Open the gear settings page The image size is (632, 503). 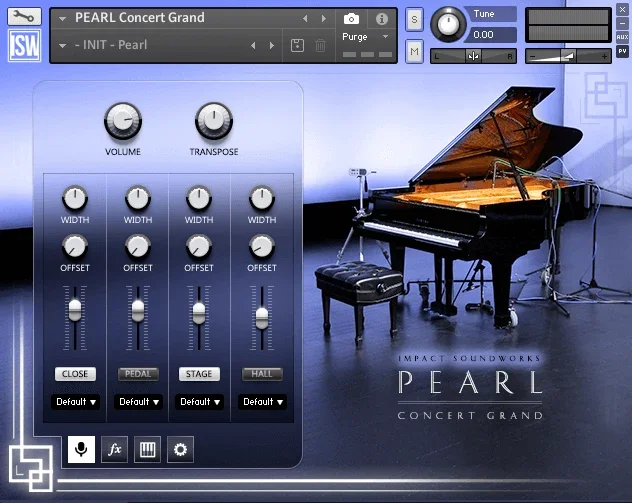click(x=180, y=449)
